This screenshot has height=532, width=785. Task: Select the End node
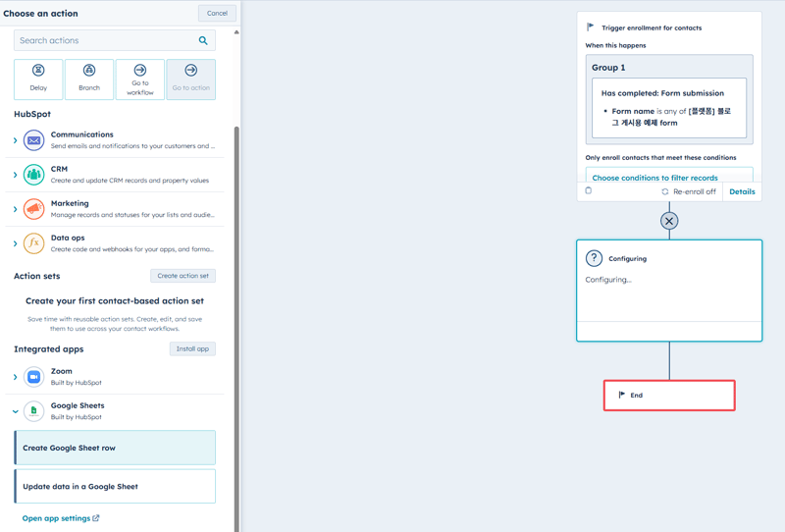tap(669, 396)
